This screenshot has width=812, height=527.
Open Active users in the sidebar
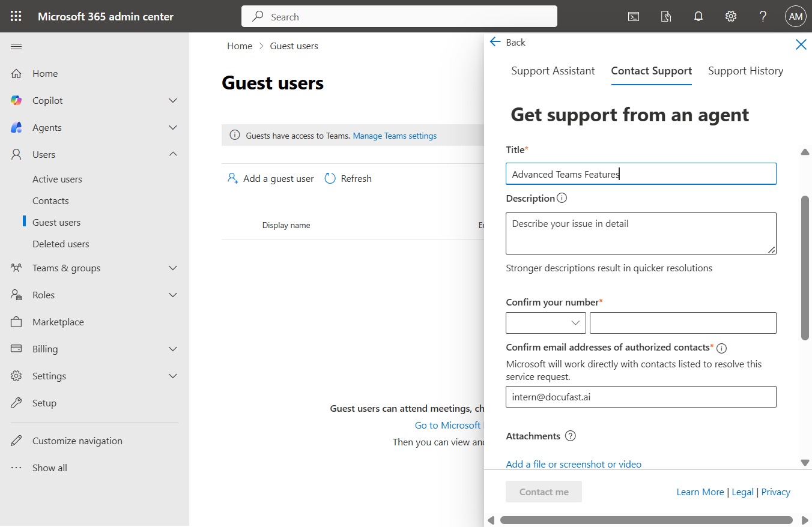pyautogui.click(x=57, y=179)
